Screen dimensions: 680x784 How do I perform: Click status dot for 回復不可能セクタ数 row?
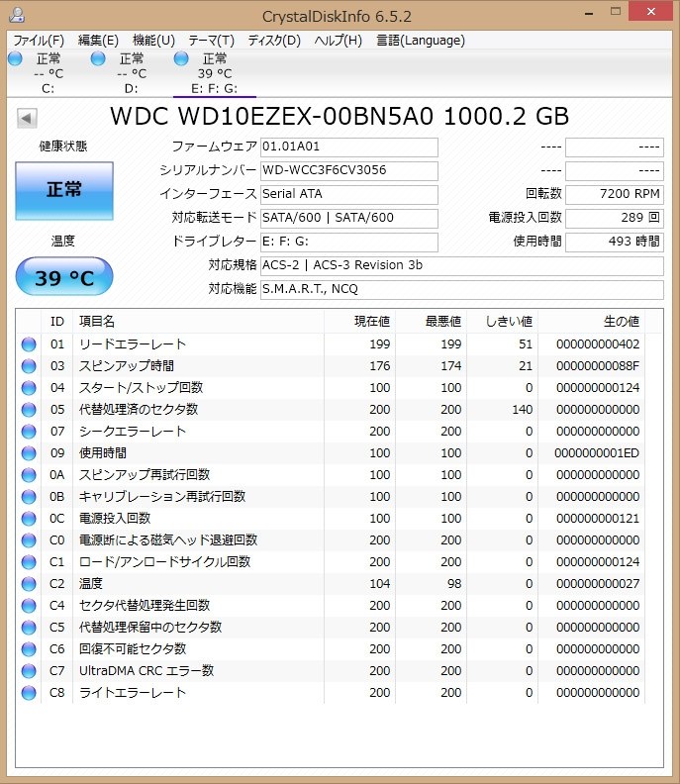[29, 649]
